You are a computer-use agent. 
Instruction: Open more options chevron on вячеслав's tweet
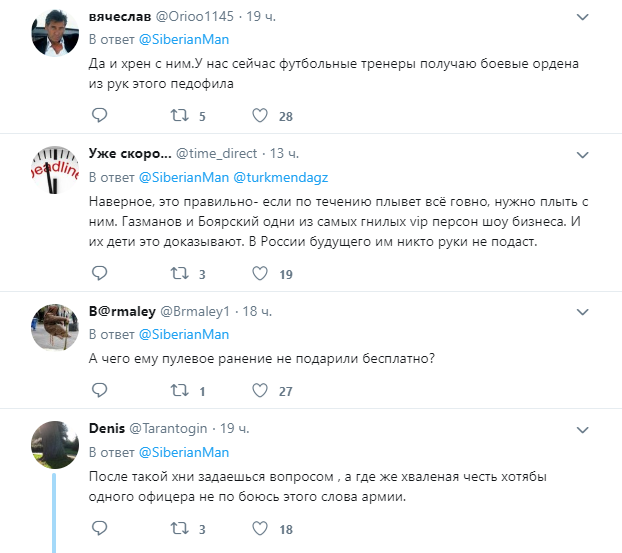[583, 16]
